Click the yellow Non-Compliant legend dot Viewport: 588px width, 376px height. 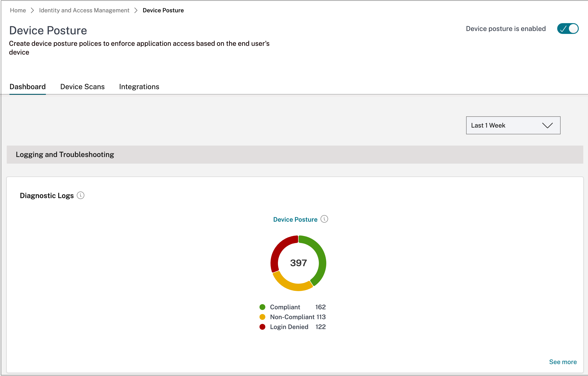pos(262,317)
